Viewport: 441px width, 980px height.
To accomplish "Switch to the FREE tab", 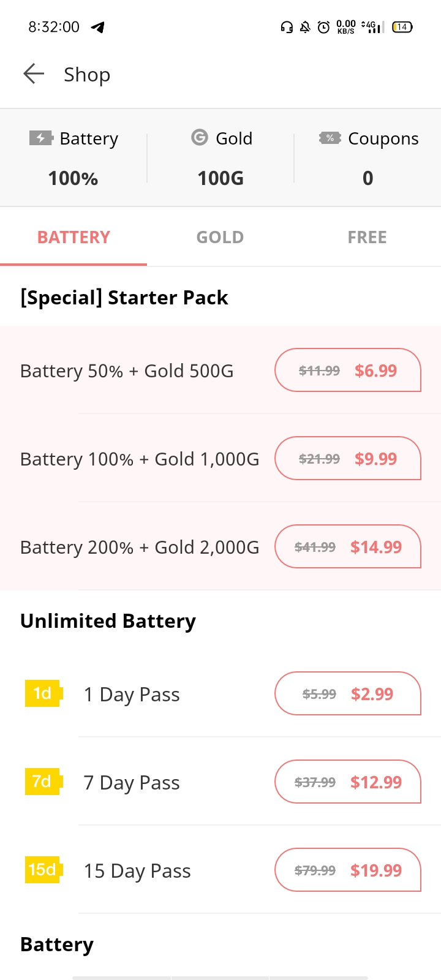I will click(367, 237).
